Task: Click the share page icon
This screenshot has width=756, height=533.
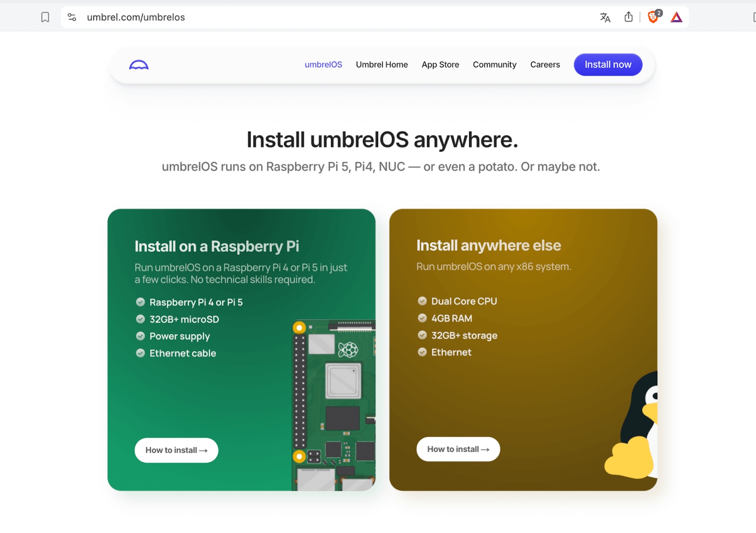Action: click(628, 17)
